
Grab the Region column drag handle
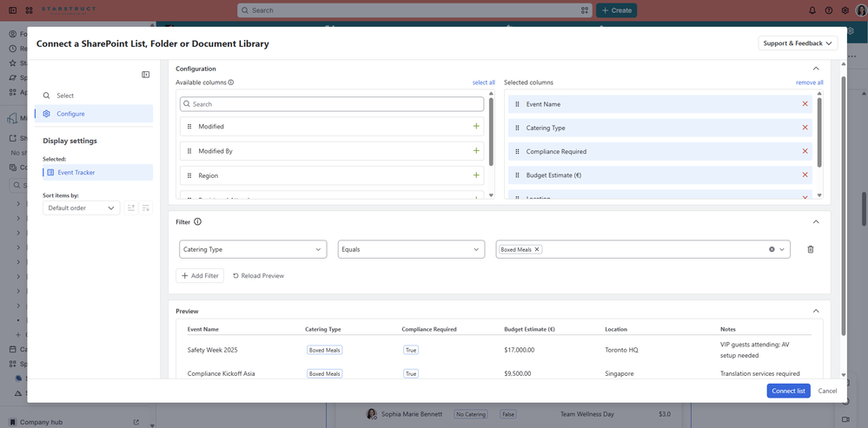point(189,175)
